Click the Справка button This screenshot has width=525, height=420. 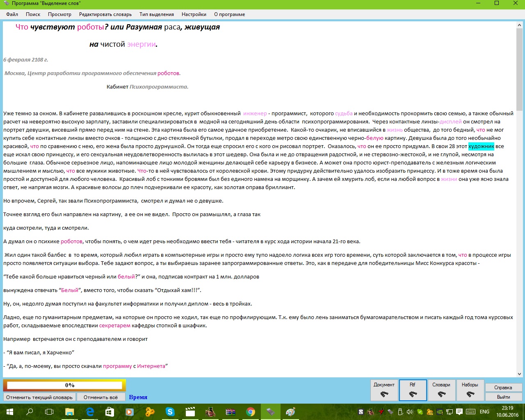tap(503, 388)
